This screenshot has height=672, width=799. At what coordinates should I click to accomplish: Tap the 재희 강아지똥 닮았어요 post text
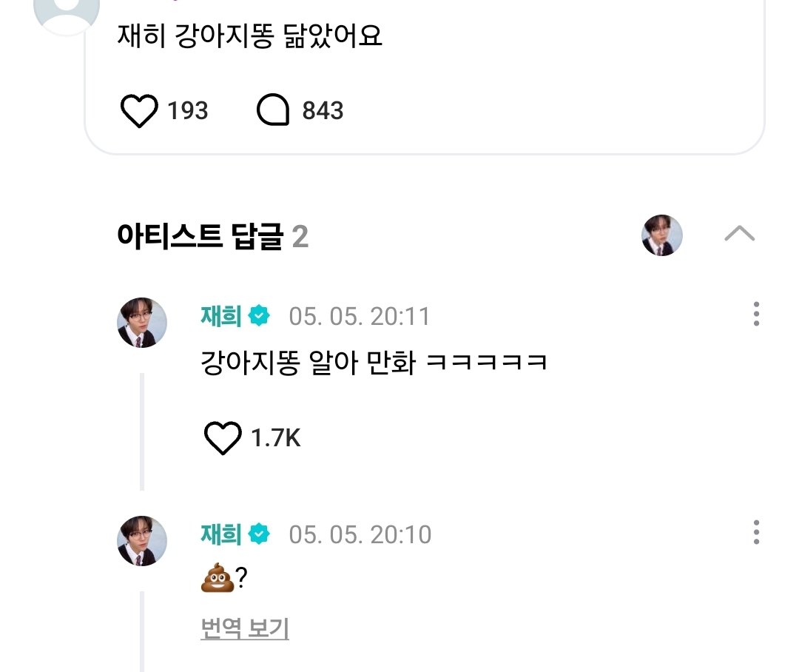pyautogui.click(x=250, y=36)
